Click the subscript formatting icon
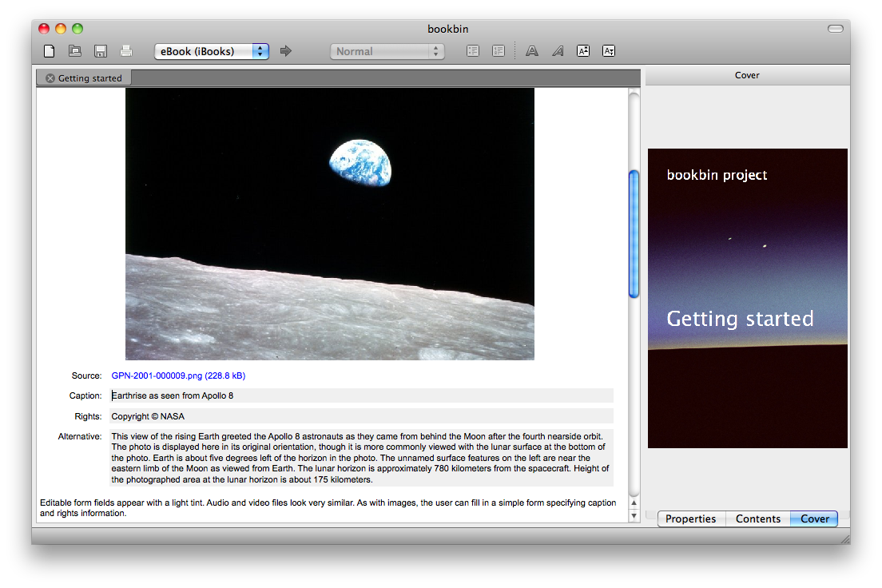 (x=609, y=51)
